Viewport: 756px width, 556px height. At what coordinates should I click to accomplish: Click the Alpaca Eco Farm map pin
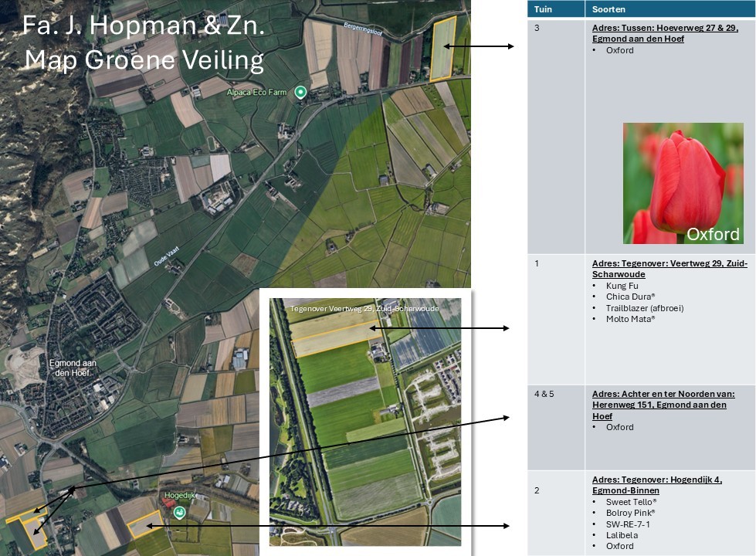tap(301, 93)
